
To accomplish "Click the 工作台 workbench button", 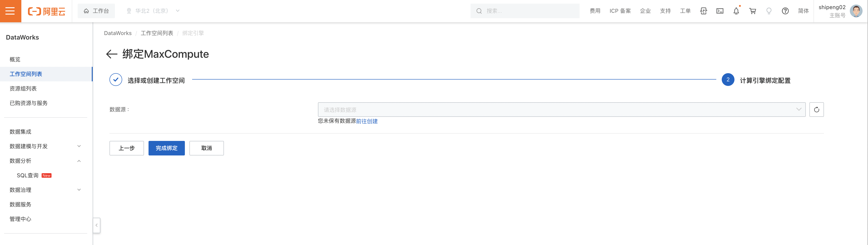I will pos(96,11).
